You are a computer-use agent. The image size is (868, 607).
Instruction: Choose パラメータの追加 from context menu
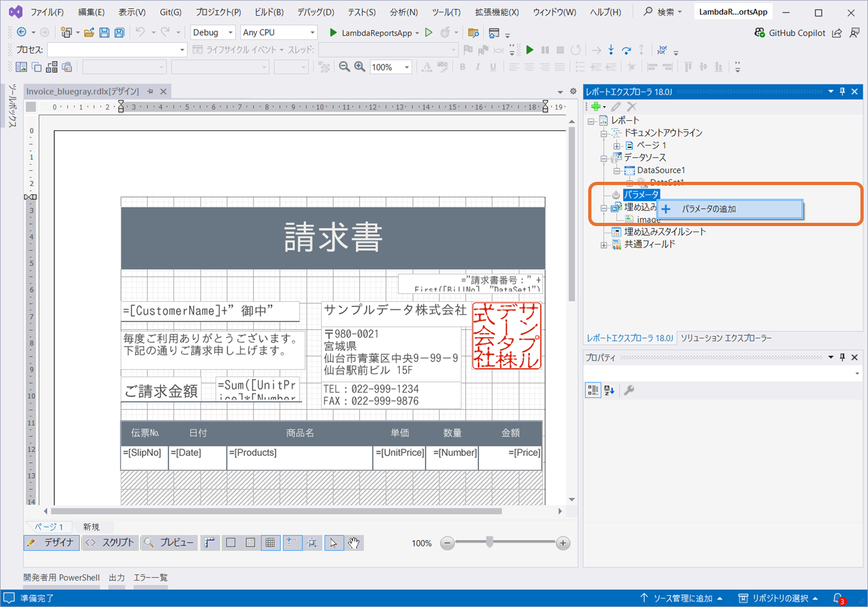tap(730, 209)
